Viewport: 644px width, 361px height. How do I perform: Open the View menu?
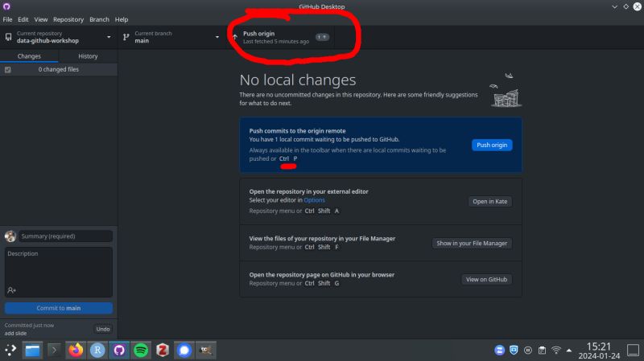tap(41, 19)
